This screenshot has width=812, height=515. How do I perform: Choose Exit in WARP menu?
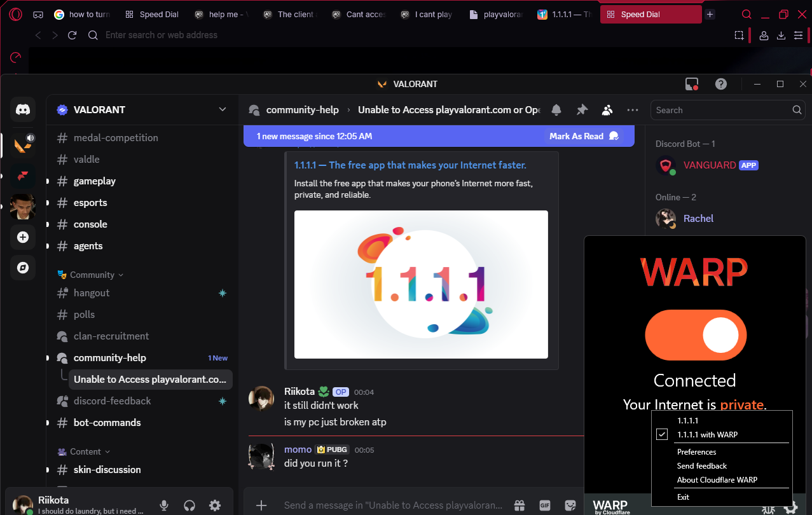[683, 497]
